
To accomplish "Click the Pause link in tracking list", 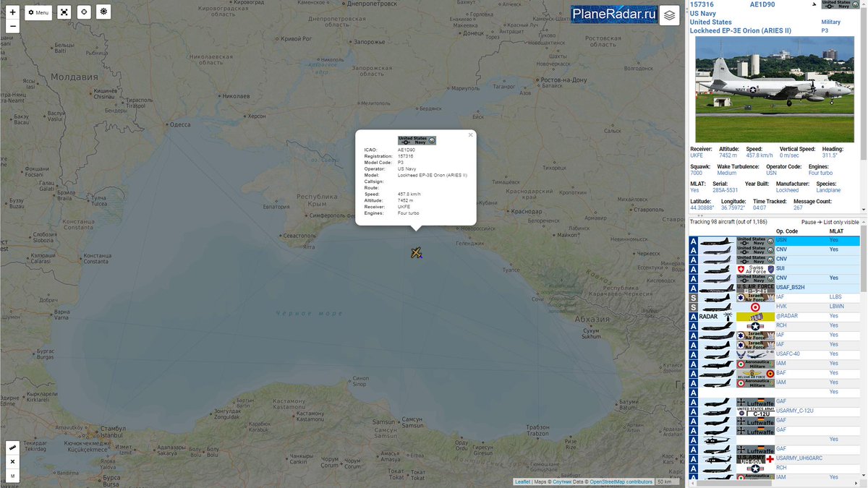I will click(x=809, y=222).
